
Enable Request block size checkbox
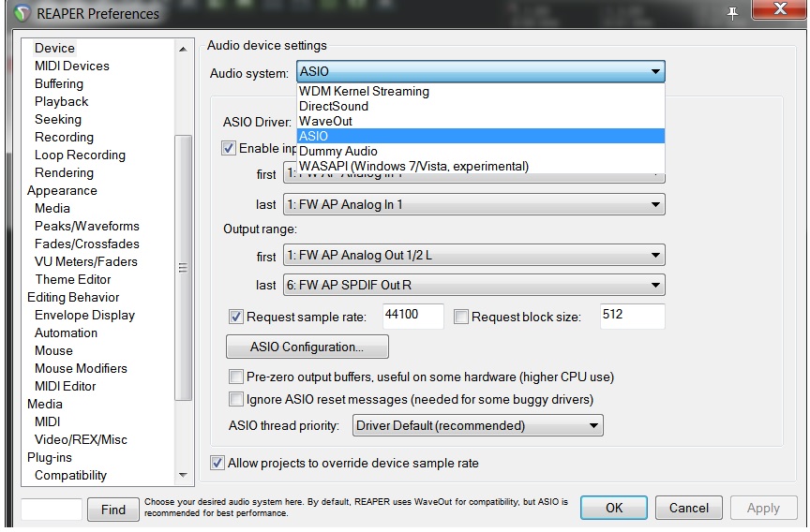(x=461, y=317)
